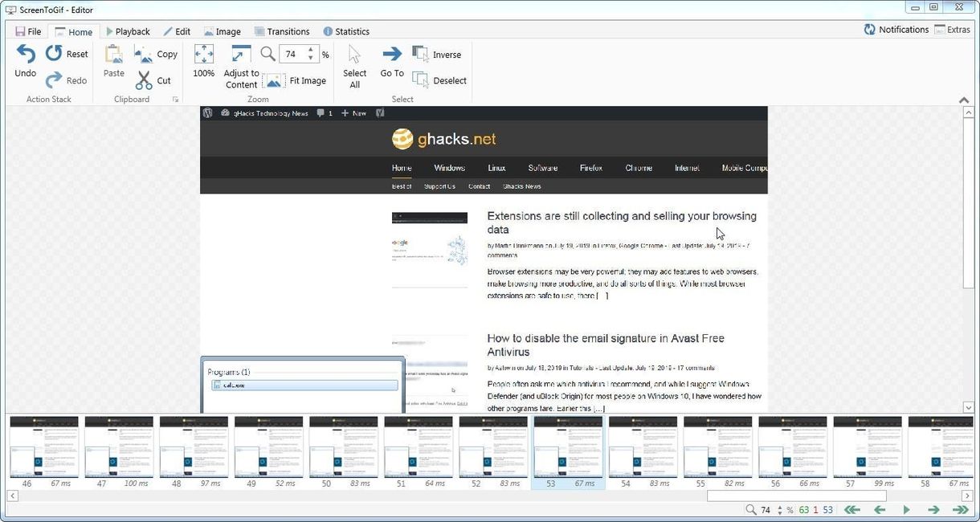Click the Undo arrow icon

tap(26, 54)
